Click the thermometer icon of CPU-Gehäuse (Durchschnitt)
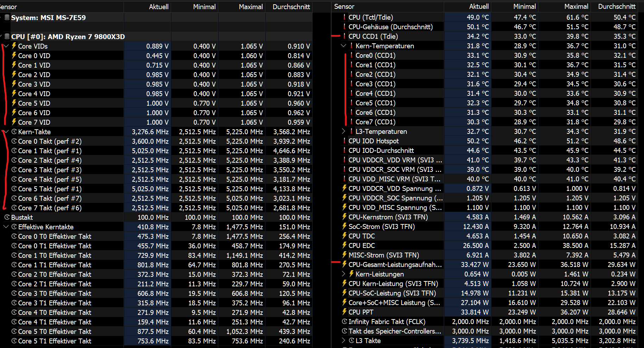 344,27
